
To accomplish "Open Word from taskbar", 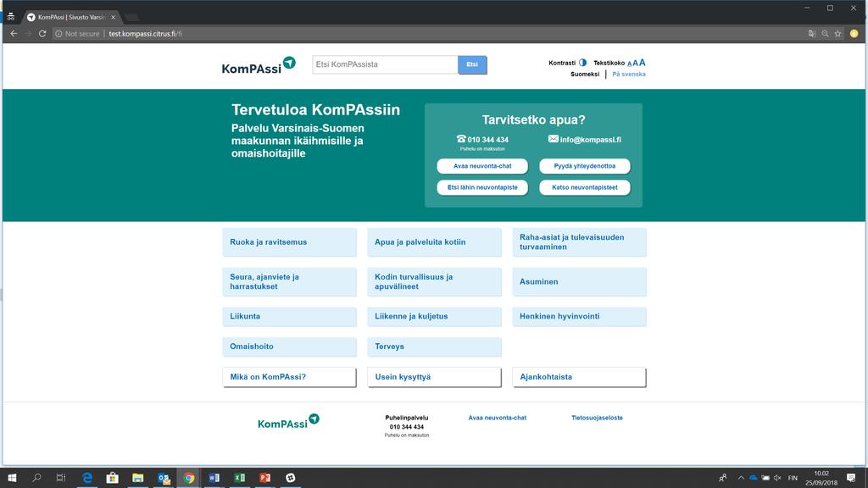I will 214,478.
